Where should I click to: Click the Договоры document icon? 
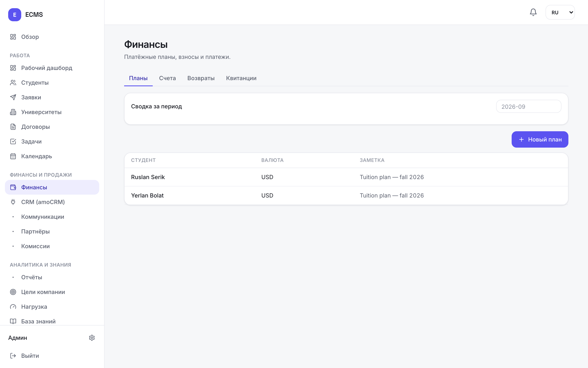coord(13,127)
